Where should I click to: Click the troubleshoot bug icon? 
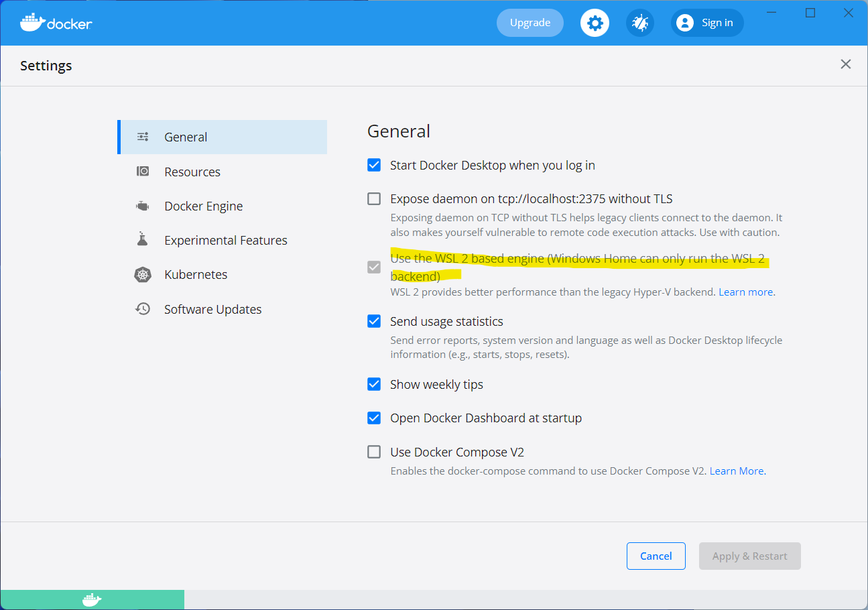pos(639,22)
